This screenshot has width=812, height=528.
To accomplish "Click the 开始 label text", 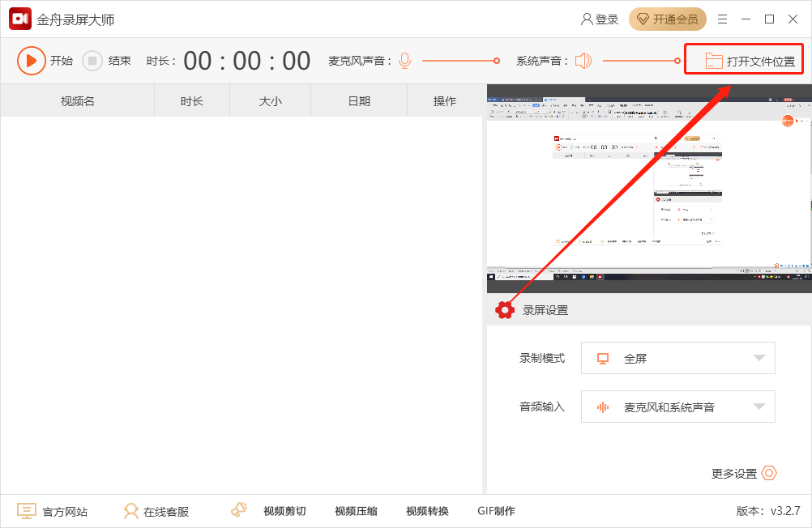I will click(x=61, y=61).
